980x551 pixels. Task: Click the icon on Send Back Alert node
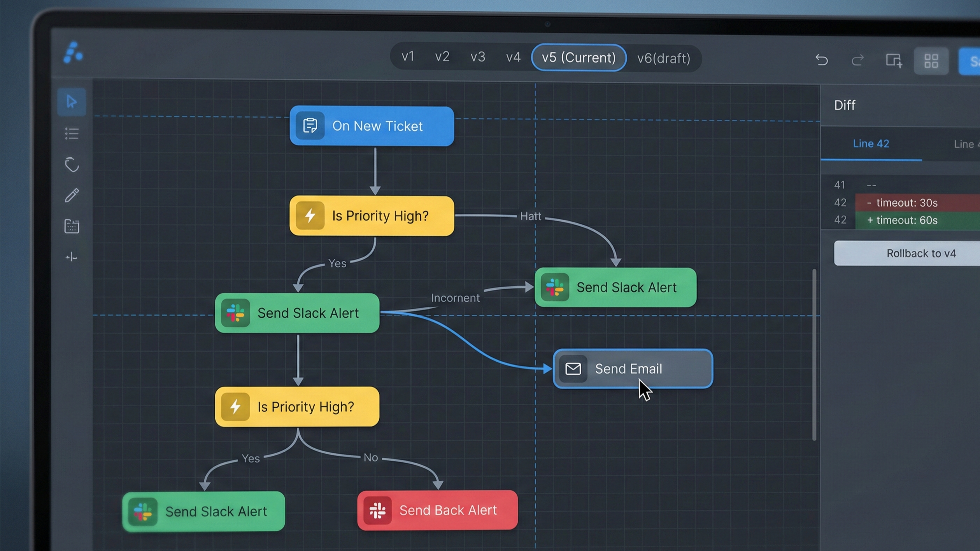377,511
